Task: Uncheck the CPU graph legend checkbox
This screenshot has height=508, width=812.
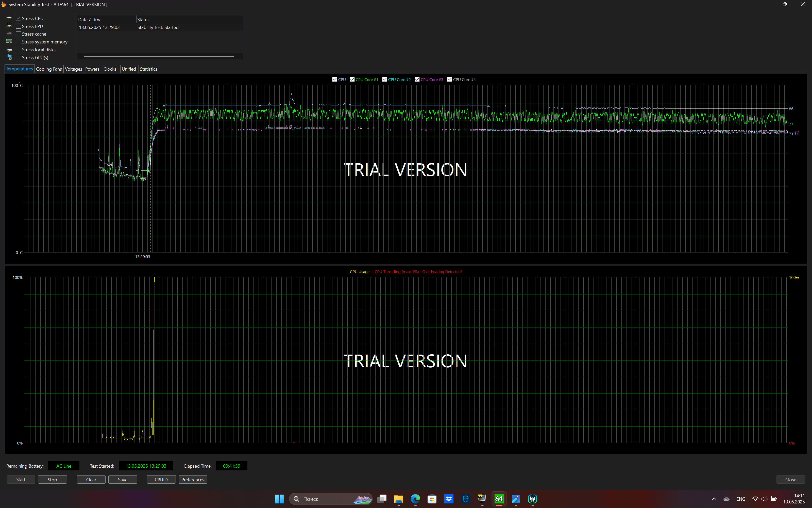Action: 334,79
